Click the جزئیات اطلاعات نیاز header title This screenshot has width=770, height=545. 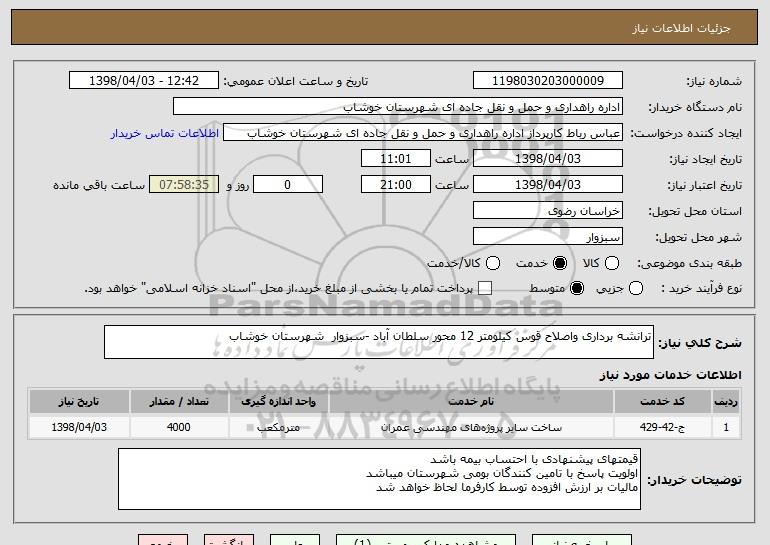coord(681,28)
